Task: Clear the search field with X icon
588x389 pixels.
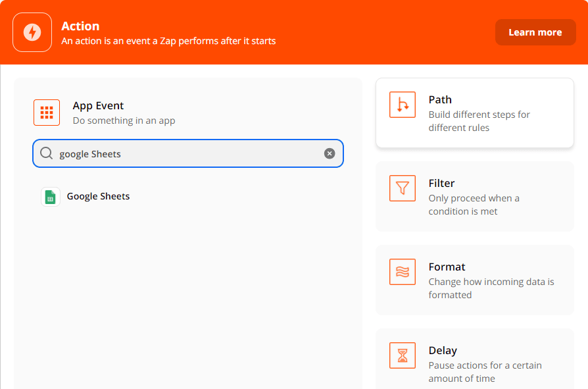Action: pyautogui.click(x=330, y=153)
